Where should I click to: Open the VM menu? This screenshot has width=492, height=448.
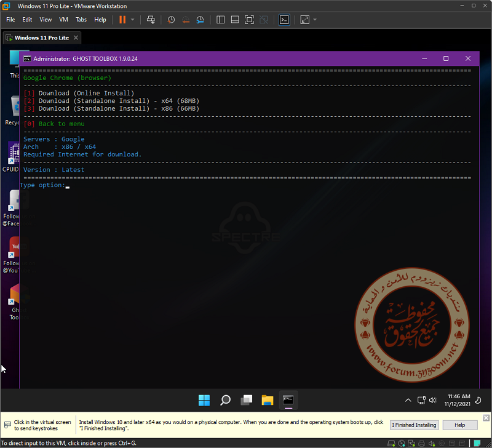63,20
